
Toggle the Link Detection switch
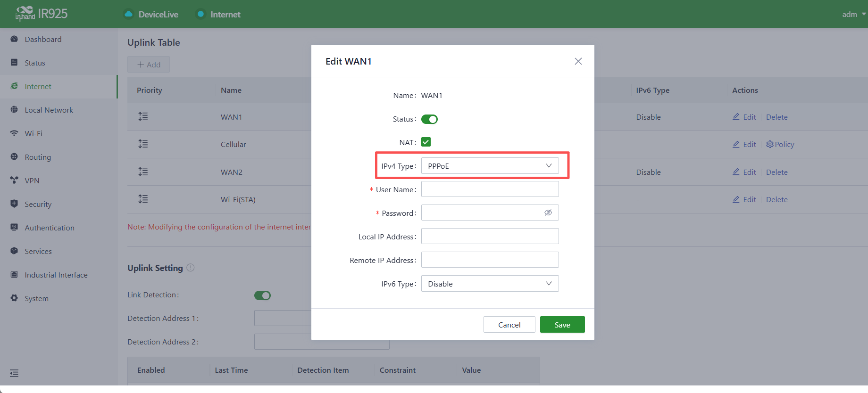262,295
